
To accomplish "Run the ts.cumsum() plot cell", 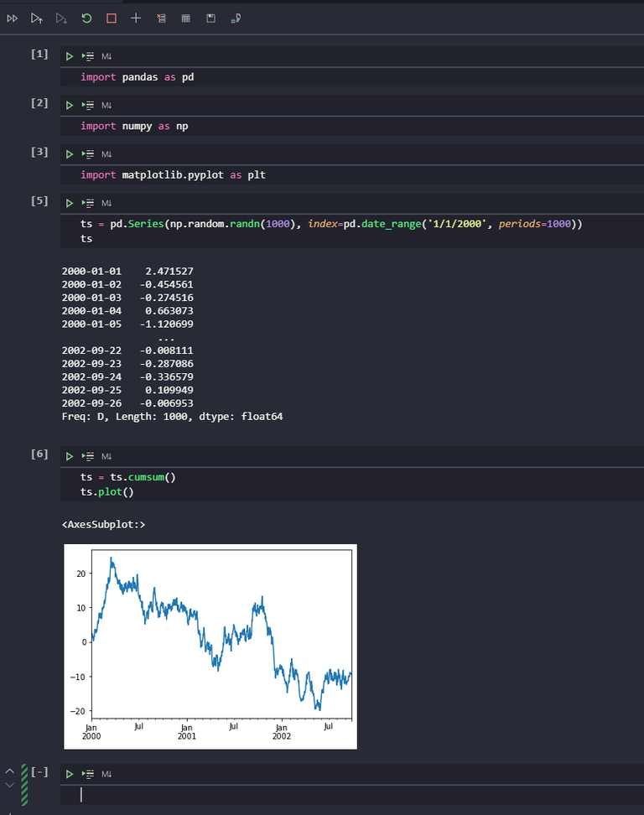I will tap(69, 456).
